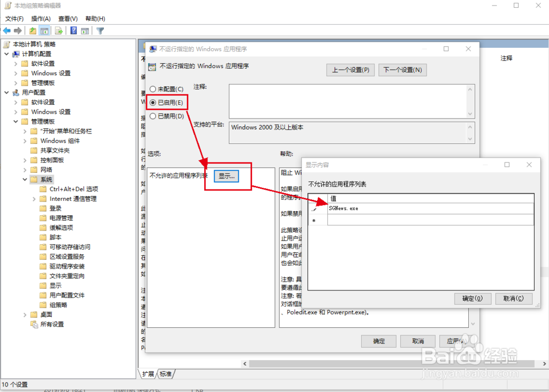Click the Computer Configuration (计算机配置) node icon

point(16,54)
